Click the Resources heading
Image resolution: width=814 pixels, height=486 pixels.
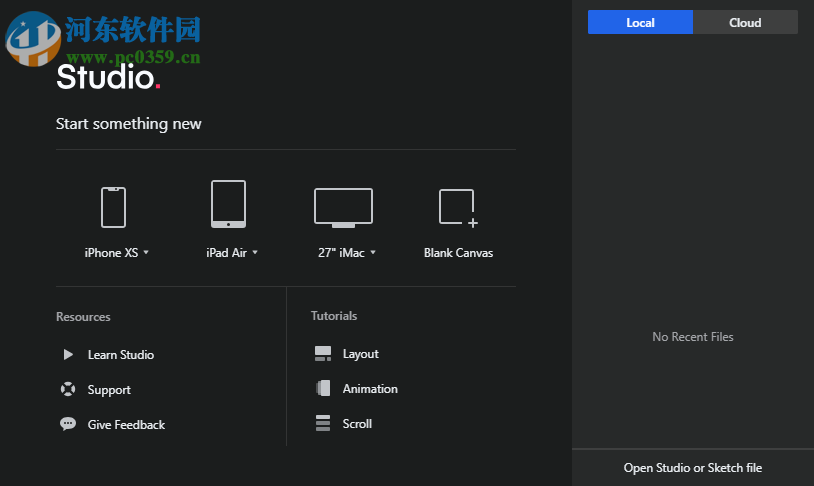tap(83, 317)
